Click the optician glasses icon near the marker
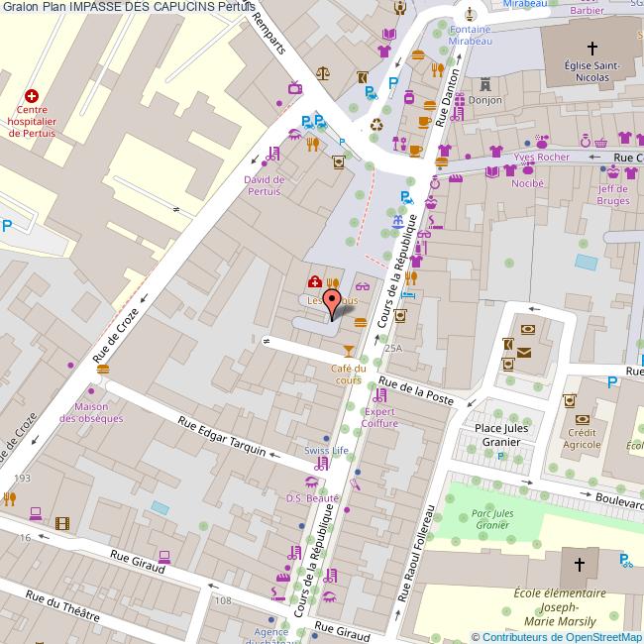The width and height of the screenshot is (644, 644). point(362,287)
